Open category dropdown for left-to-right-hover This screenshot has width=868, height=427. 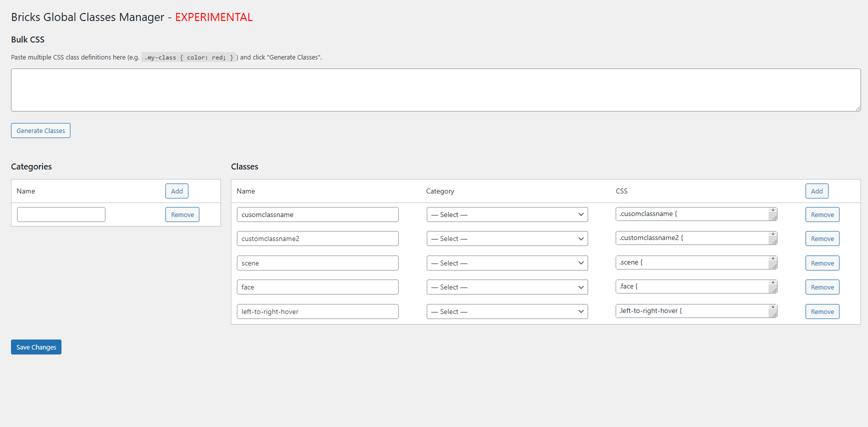pos(507,311)
